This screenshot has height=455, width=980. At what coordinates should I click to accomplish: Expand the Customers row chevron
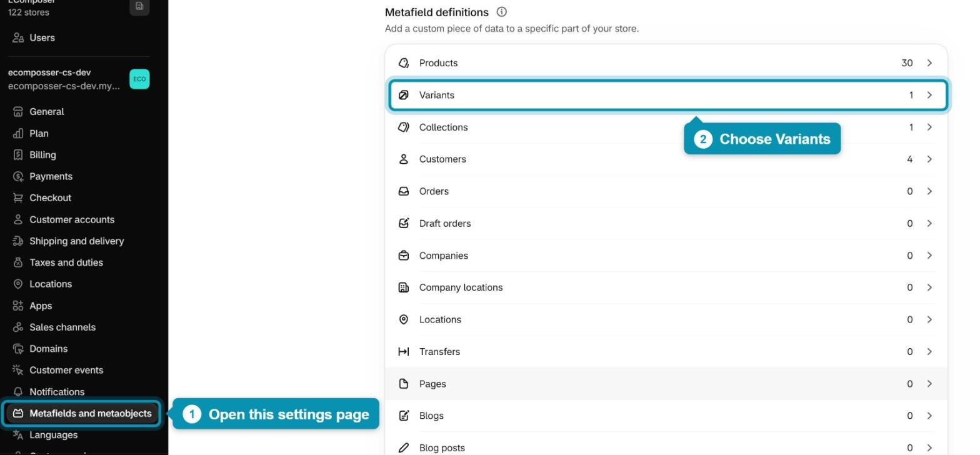point(929,159)
